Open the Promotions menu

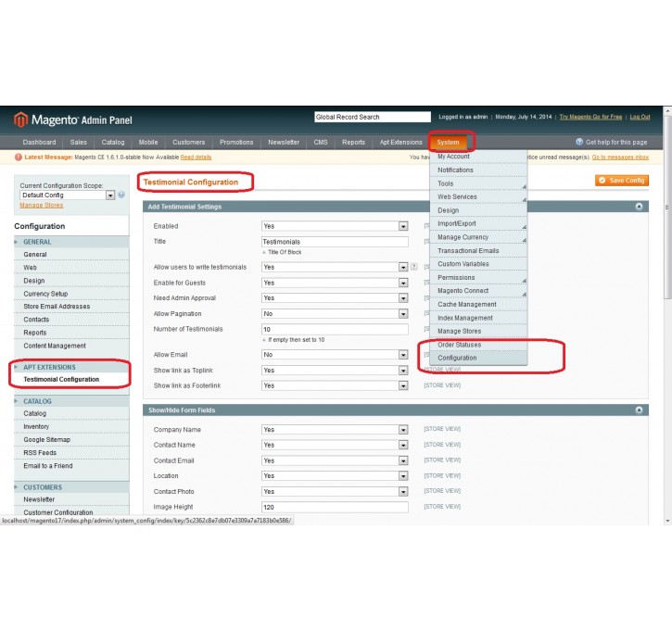[236, 142]
